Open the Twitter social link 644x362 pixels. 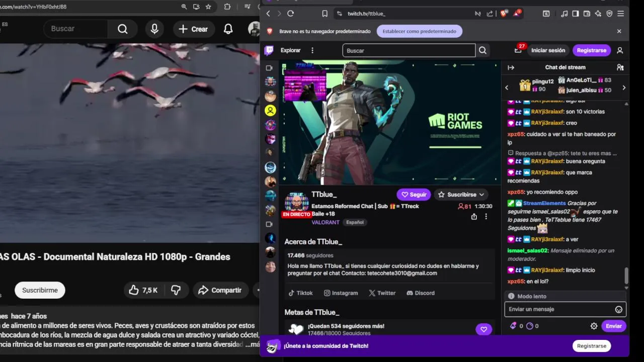[x=382, y=293]
